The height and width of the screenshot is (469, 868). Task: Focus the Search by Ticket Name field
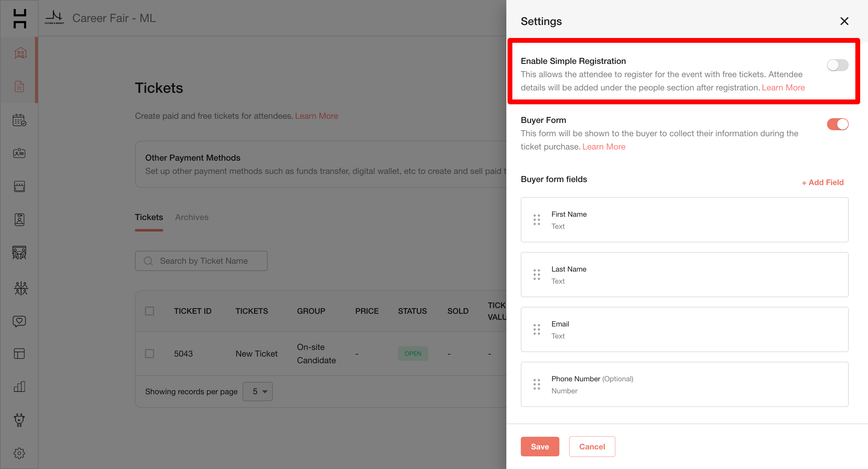(x=201, y=261)
